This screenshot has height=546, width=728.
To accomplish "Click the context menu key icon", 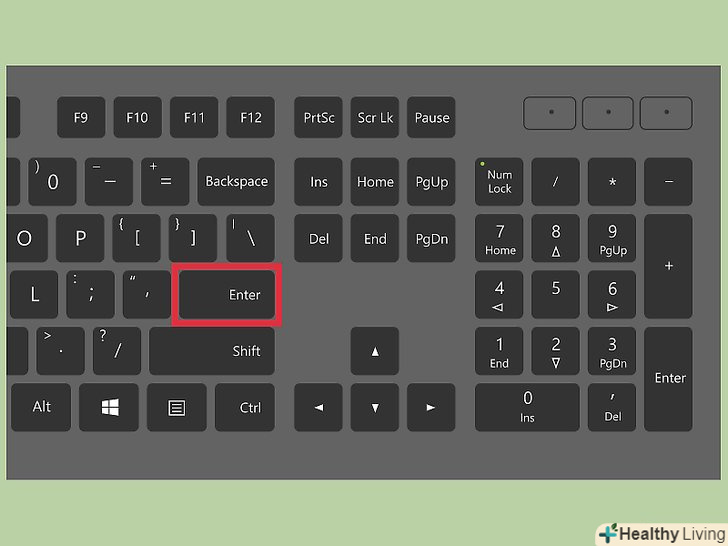I will [176, 407].
